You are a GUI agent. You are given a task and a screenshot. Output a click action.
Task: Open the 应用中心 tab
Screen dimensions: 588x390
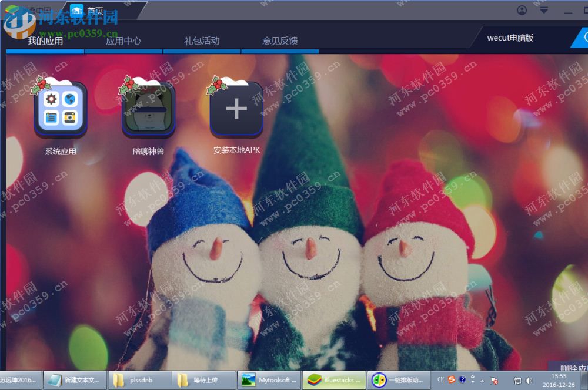pyautogui.click(x=123, y=41)
